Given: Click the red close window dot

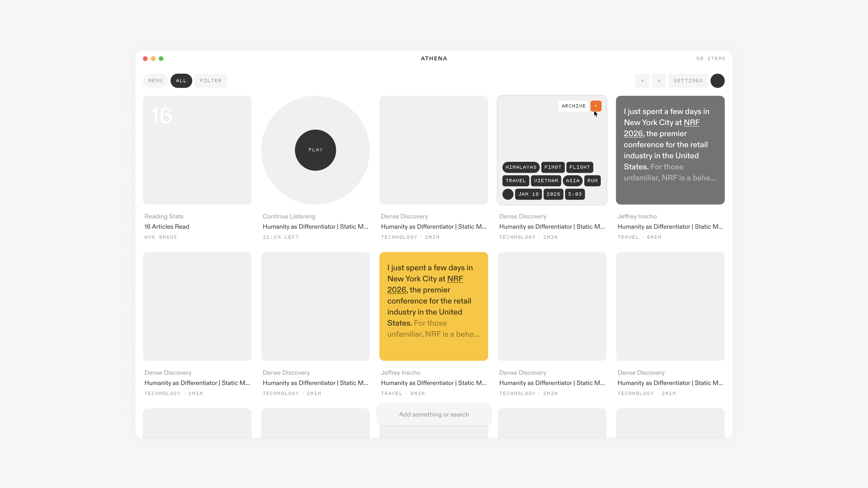Looking at the screenshot, I should click(x=145, y=59).
